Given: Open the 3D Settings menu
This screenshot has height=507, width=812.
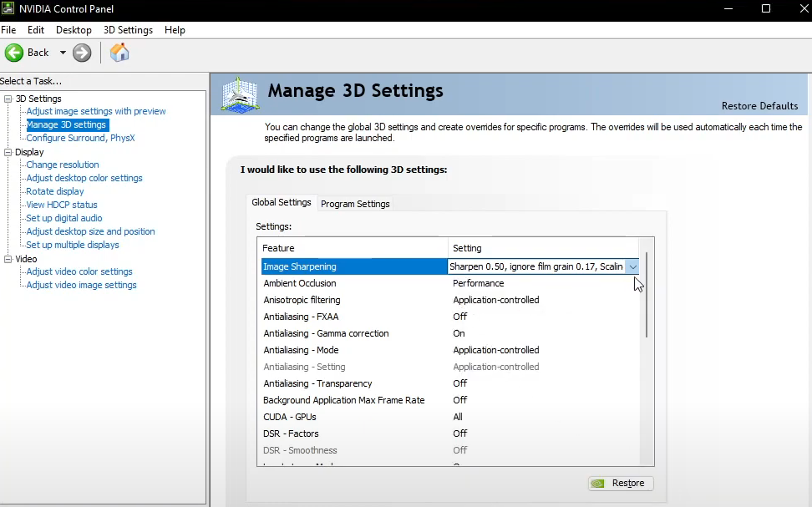Looking at the screenshot, I should (128, 30).
